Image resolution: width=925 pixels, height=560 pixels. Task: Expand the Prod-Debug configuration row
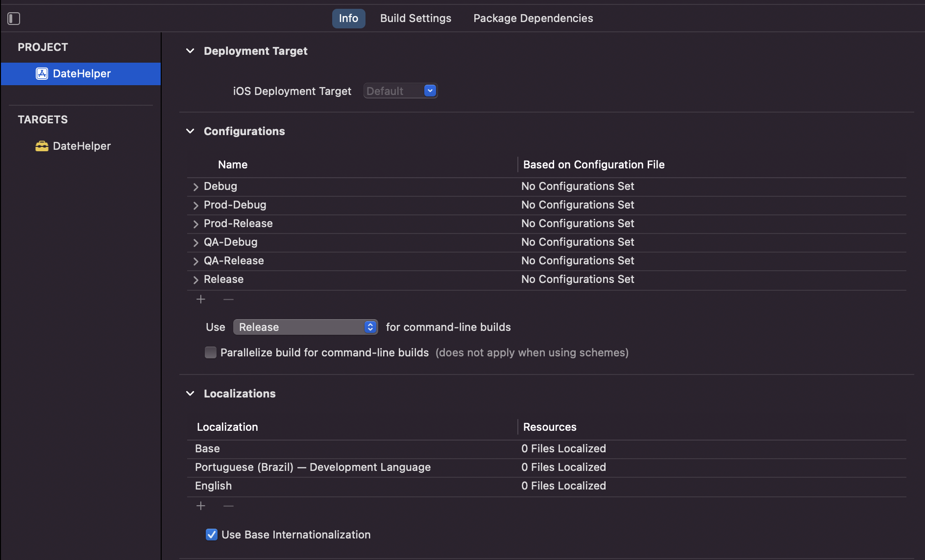pos(195,205)
